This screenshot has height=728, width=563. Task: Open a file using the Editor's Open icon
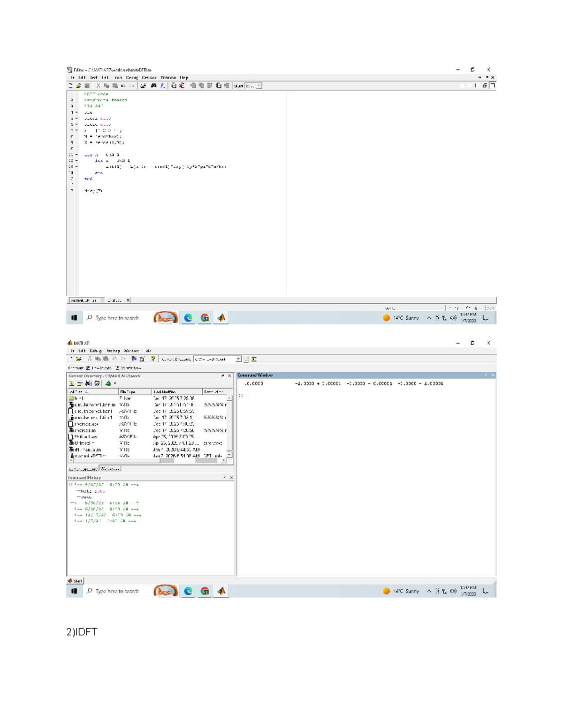coord(78,85)
